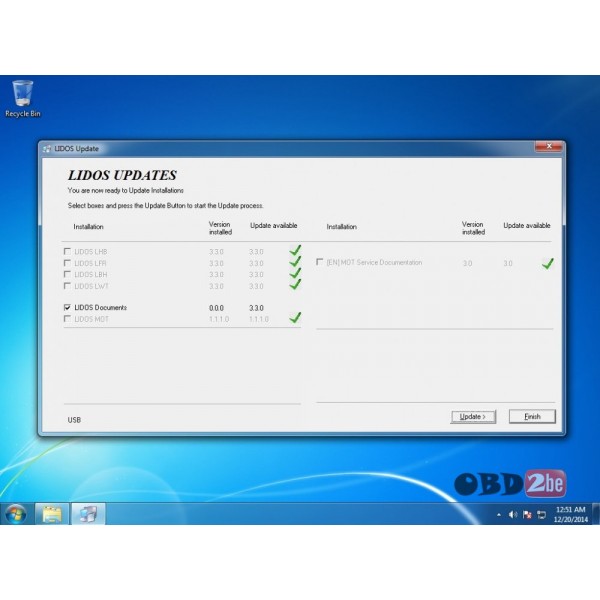
Task: Open the Windows Start menu orb
Action: 16,514
